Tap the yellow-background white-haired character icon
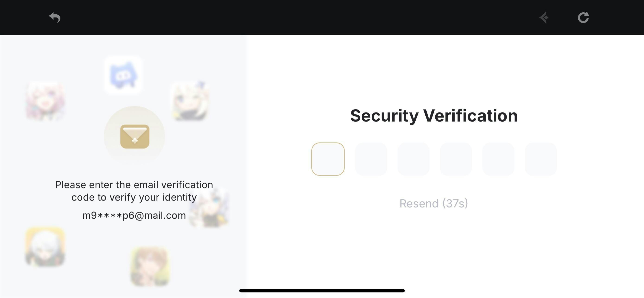This screenshot has width=644, height=298. pyautogui.click(x=45, y=246)
